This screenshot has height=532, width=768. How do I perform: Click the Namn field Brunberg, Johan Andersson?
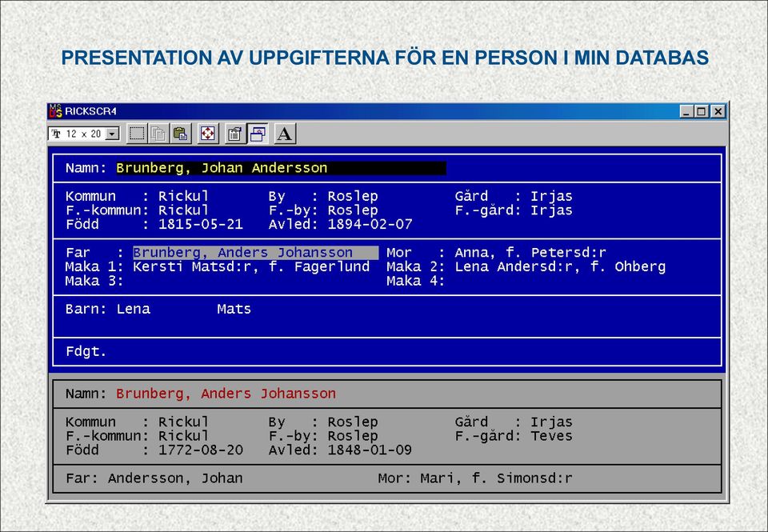click(281, 168)
